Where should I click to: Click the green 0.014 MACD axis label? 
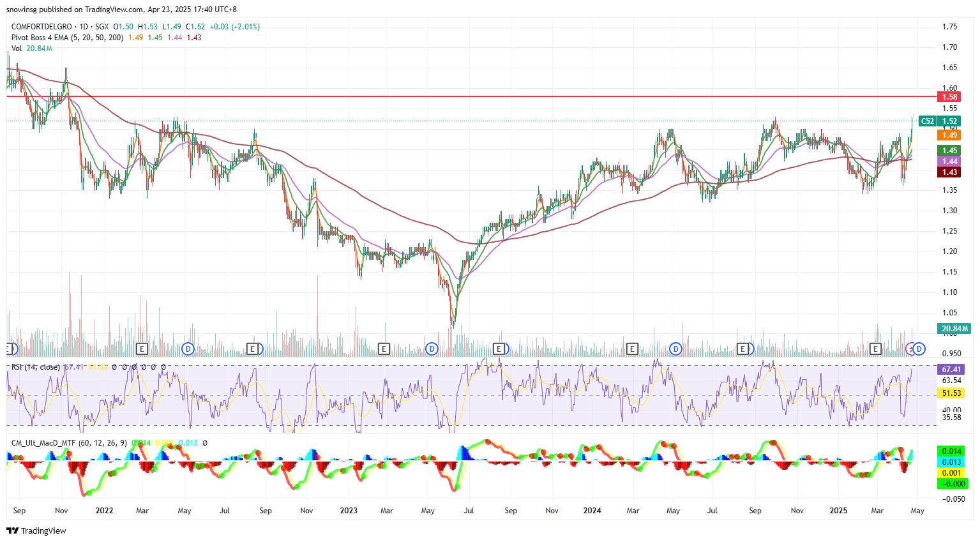(952, 451)
